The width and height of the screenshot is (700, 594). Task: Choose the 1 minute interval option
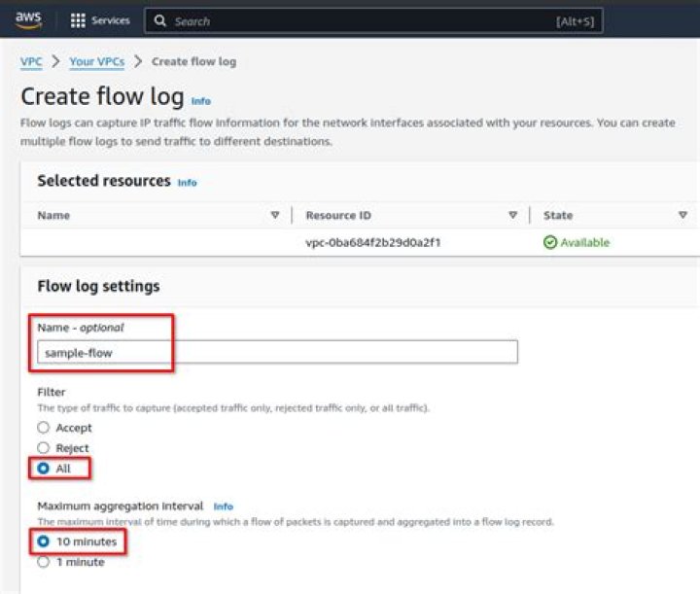44,562
